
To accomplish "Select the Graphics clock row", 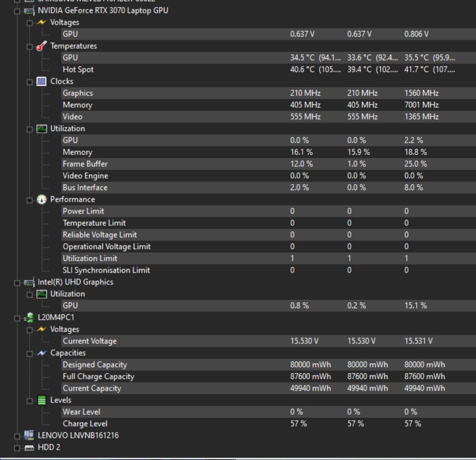I will [x=269, y=93].
